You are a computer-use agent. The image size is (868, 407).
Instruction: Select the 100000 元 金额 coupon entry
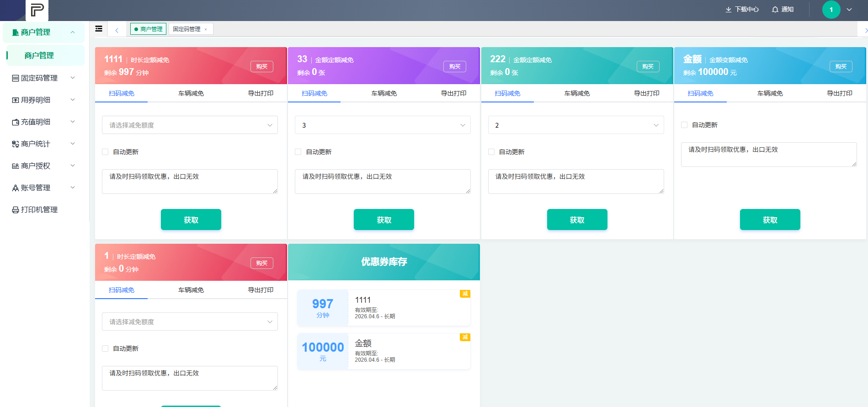click(384, 351)
